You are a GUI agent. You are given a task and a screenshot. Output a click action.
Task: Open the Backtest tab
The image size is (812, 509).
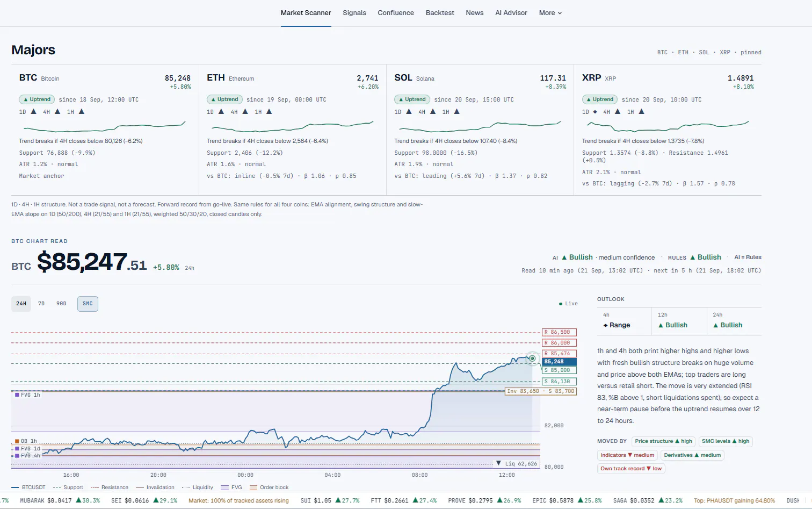440,13
